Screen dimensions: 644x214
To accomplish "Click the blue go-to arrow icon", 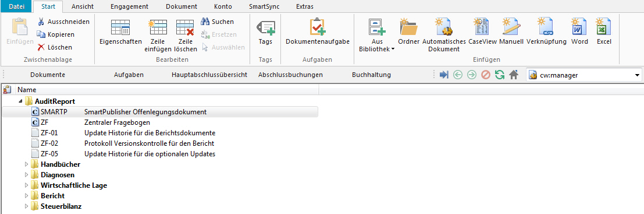I will coord(444,75).
